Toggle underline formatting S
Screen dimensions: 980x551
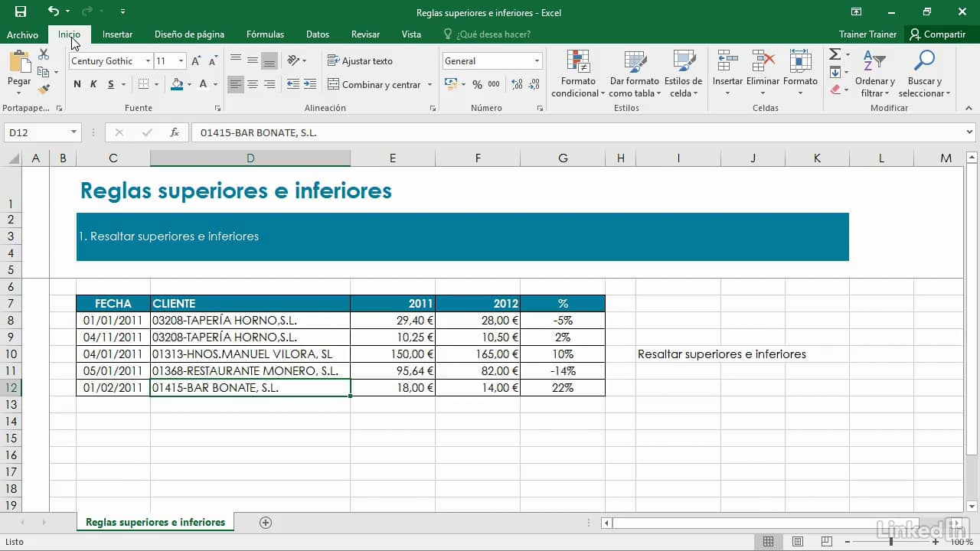pos(111,84)
